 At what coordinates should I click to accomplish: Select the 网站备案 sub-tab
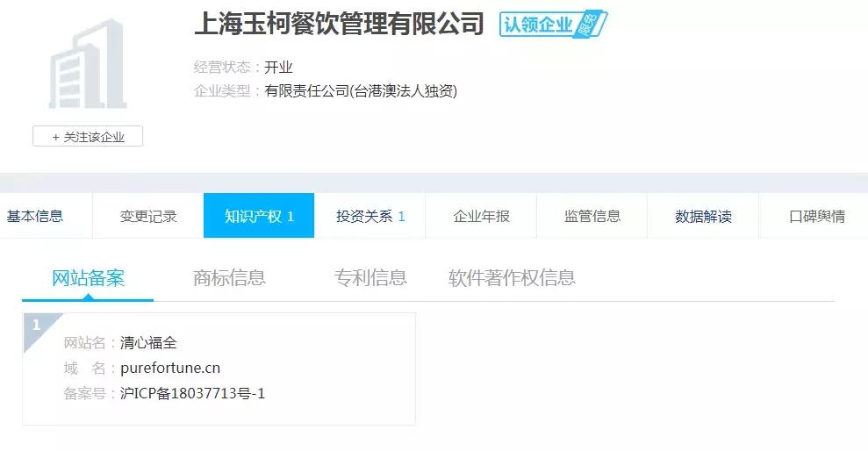click(88, 278)
